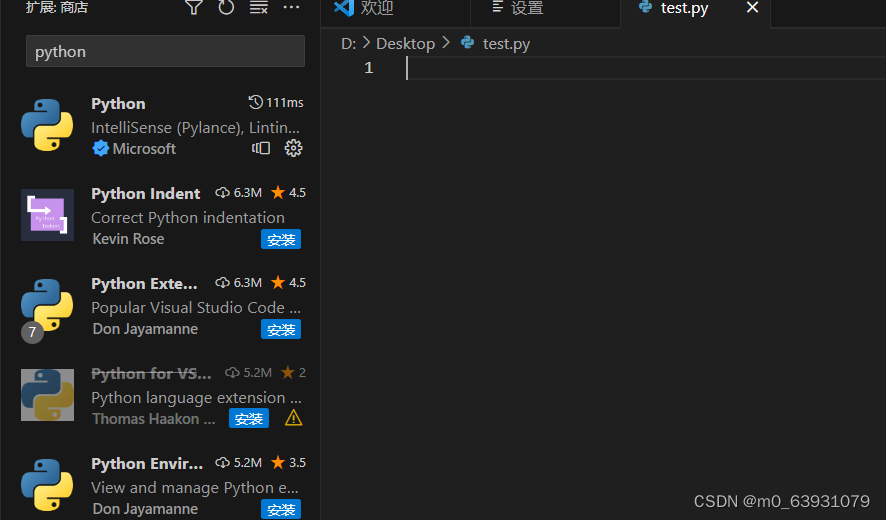Click the Microsoft verified publisher badge
This screenshot has width=886, height=520.
(101, 149)
